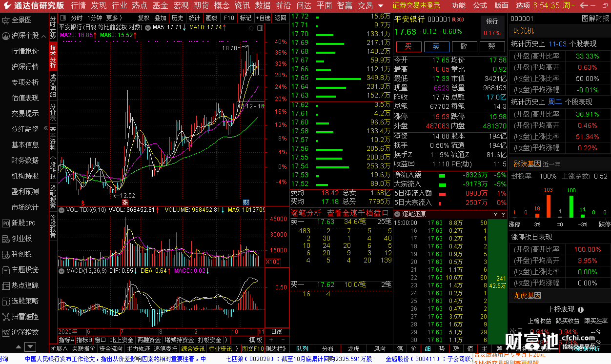The image size is (611, 364).
Task: Click the 图解财报 link
Action: [595, 19]
